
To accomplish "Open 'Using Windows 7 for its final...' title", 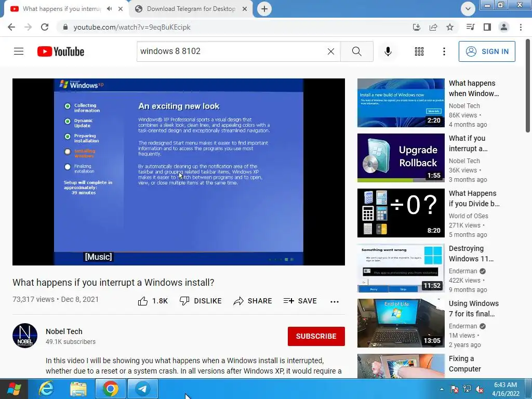I will [474, 309].
